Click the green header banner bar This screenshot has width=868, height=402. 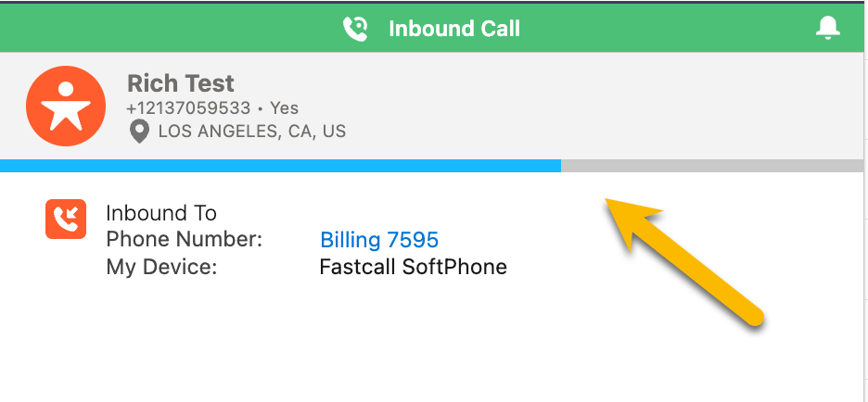432,28
